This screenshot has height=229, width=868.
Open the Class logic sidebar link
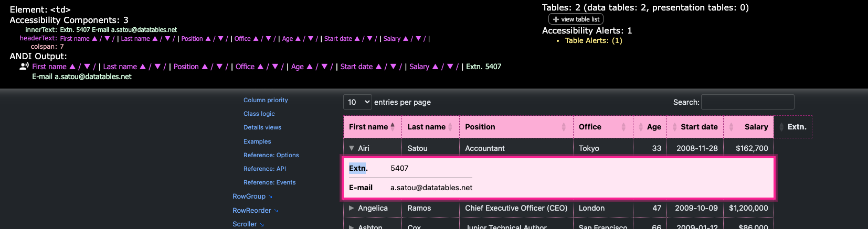coord(259,114)
